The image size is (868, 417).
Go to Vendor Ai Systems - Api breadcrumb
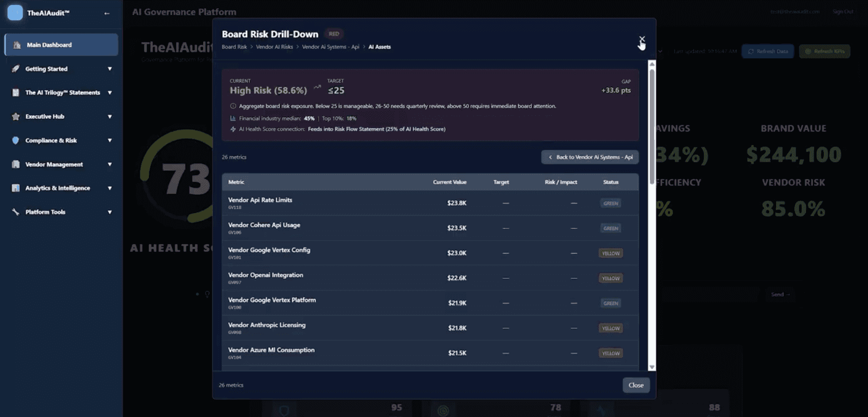[330, 47]
